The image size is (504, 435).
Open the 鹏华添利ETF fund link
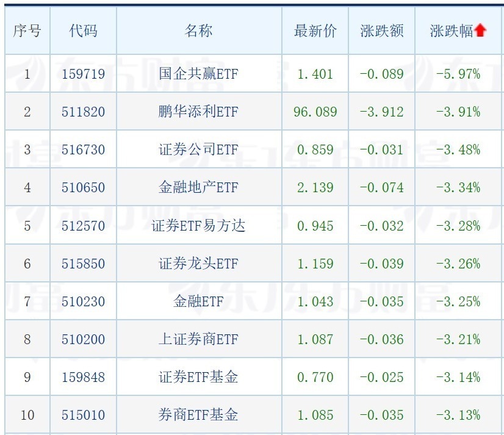point(198,112)
